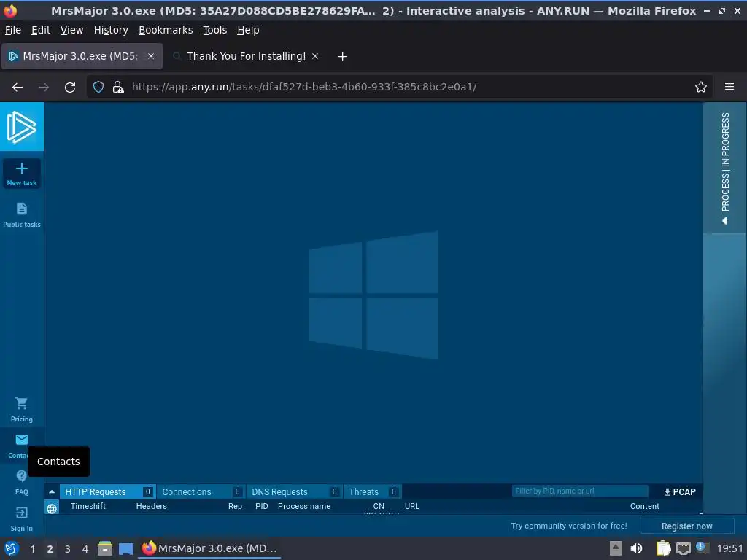Open the Help menu
This screenshot has height=560, width=747.
[x=248, y=30]
